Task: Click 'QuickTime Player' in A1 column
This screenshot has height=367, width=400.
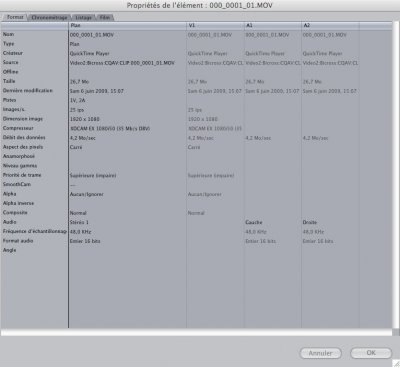Action: [x=265, y=53]
